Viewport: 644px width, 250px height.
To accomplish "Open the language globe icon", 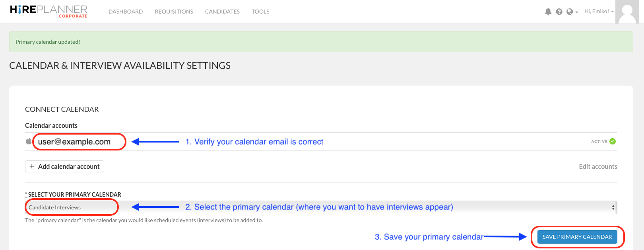I will pyautogui.click(x=569, y=12).
